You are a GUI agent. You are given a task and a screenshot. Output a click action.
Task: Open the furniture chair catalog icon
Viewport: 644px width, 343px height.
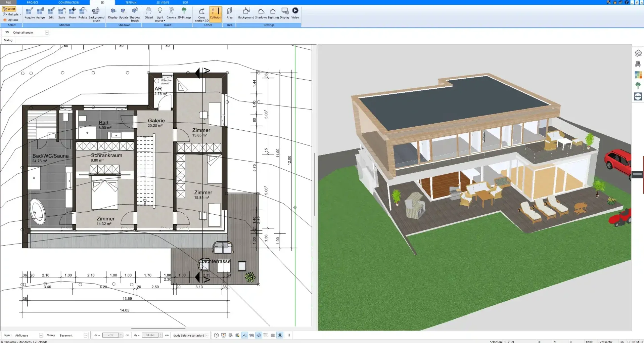[638, 64]
